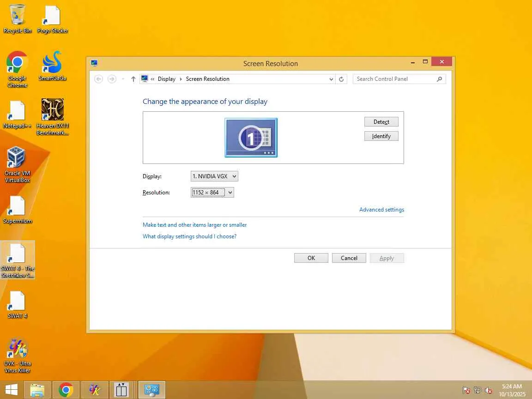Screen dimensions: 532x399
Task: Refresh the Screen Resolution page
Action: click(341, 79)
